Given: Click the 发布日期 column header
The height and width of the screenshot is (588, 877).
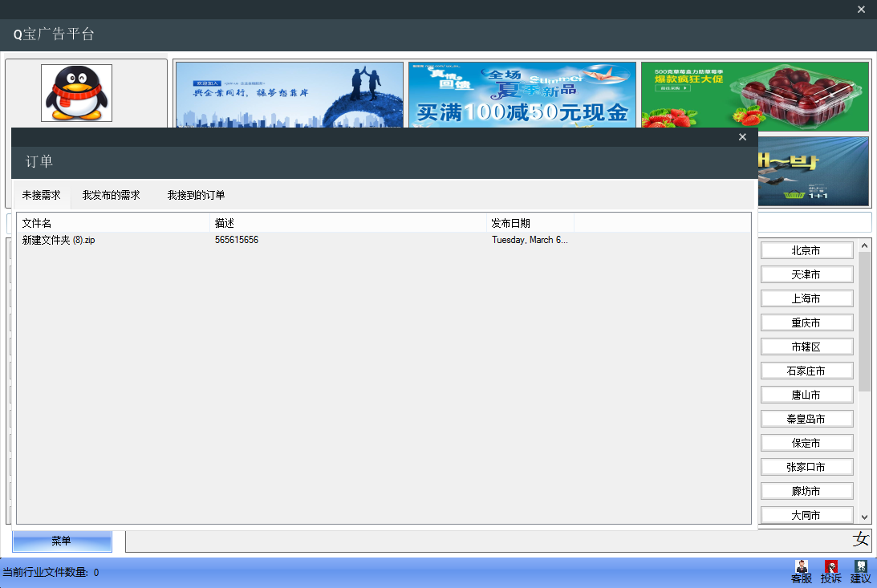Looking at the screenshot, I should pyautogui.click(x=530, y=223).
